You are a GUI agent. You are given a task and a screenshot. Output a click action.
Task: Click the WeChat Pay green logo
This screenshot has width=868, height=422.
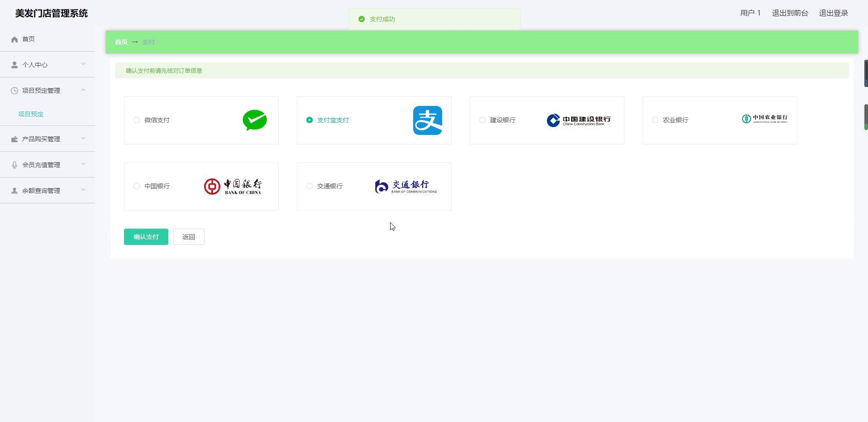(254, 120)
